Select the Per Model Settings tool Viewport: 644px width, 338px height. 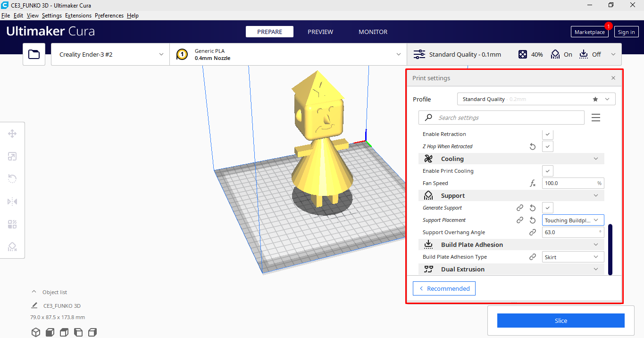tap(12, 224)
